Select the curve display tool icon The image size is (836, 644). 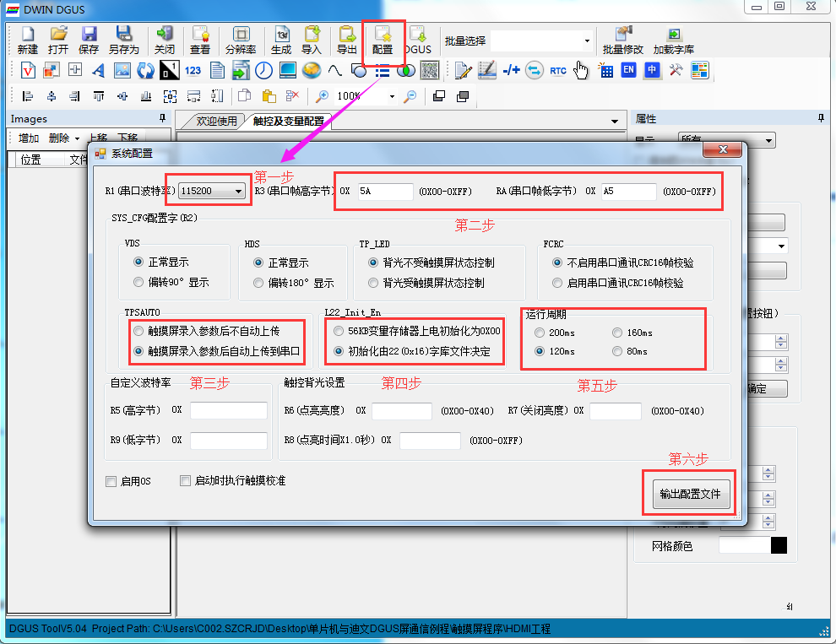pyautogui.click(x=335, y=70)
